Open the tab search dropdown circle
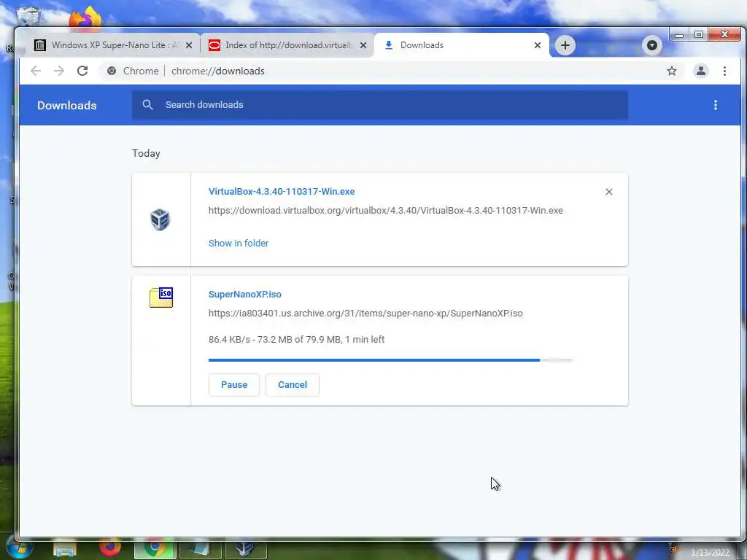 pyautogui.click(x=652, y=45)
